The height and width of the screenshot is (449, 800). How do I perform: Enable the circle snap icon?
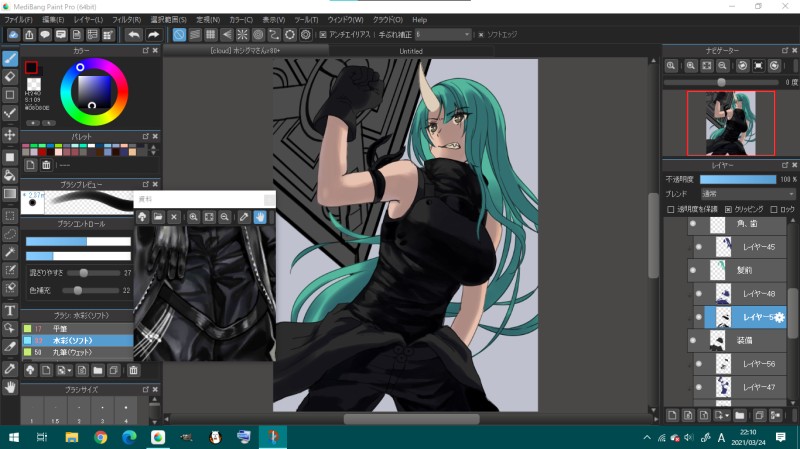(x=258, y=35)
